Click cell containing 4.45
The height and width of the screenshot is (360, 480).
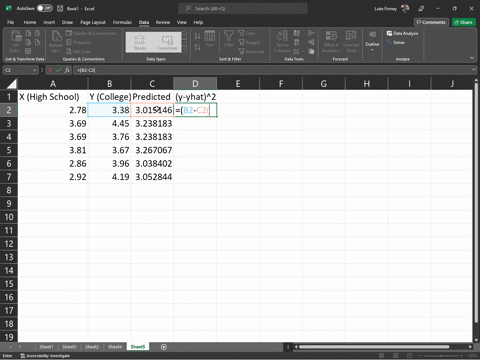click(x=109, y=124)
